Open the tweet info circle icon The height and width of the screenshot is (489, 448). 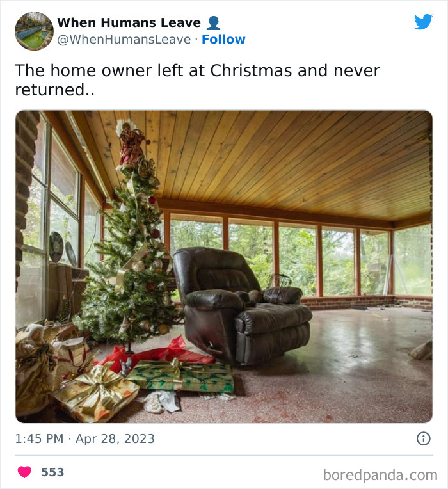[x=424, y=438]
